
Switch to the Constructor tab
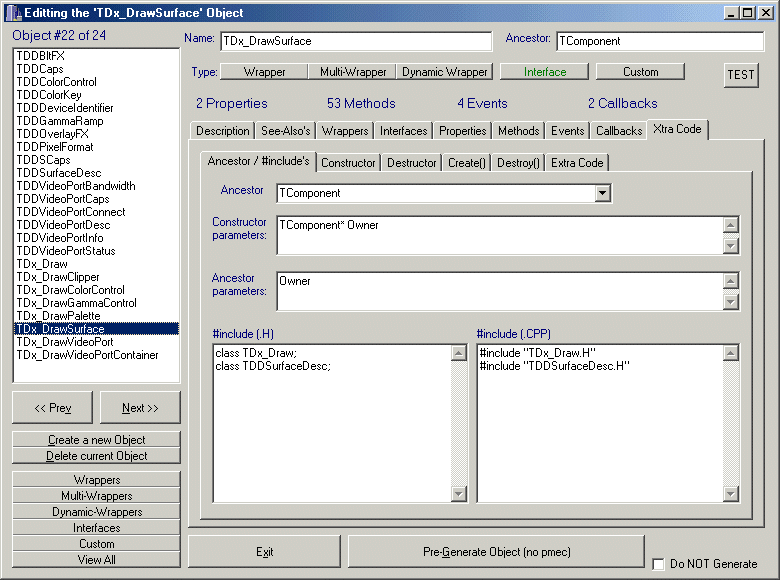click(x=349, y=162)
